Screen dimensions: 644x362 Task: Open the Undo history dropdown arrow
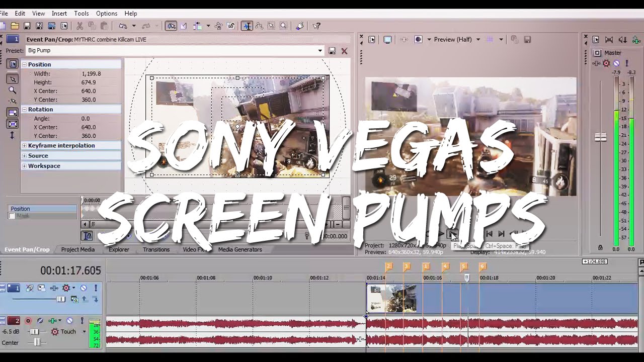point(133,26)
